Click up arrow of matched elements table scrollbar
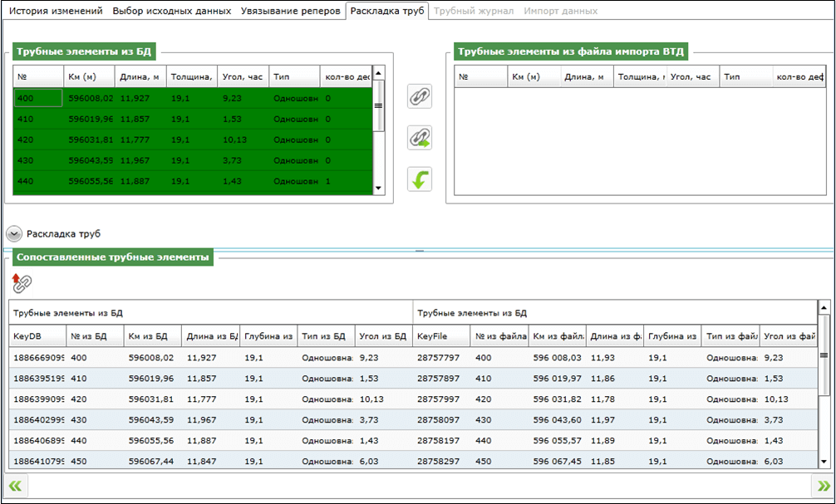Screen dimensions: 836x504 824,307
